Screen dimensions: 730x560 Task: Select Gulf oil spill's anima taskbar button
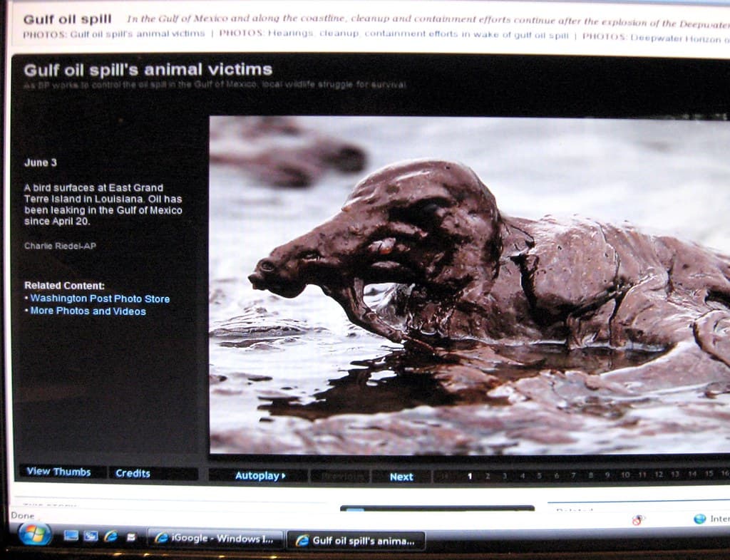[356, 541]
